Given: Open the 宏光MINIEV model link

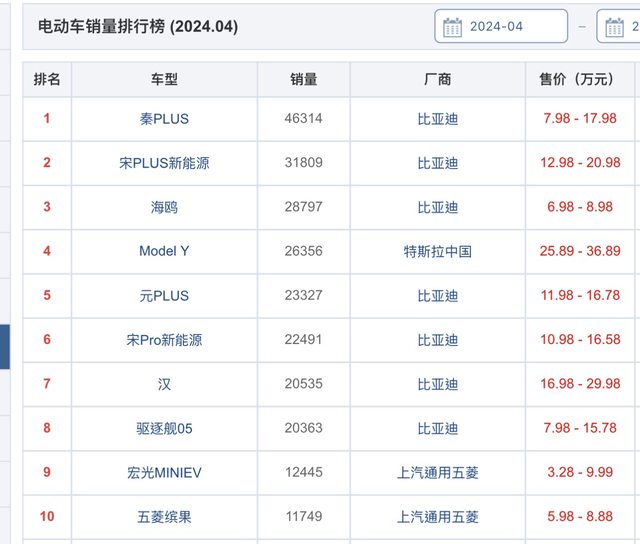Looking at the screenshot, I should click(164, 472).
